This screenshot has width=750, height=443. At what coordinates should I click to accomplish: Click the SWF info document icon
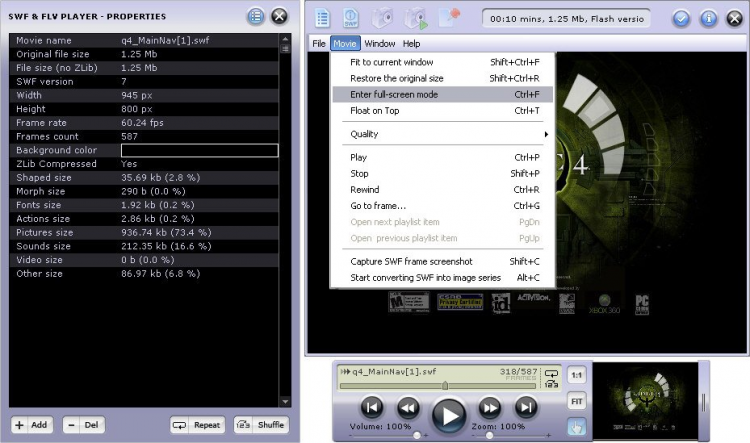351,18
